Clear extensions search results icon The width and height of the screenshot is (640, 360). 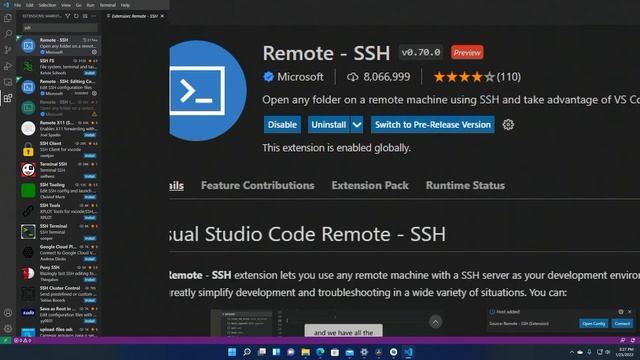(x=85, y=16)
